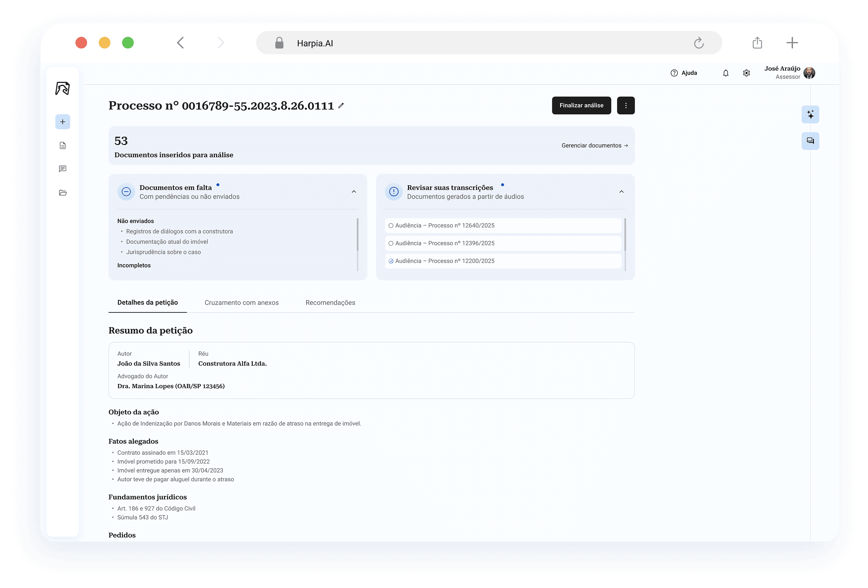Open the messages icon in left sidebar

(x=63, y=169)
